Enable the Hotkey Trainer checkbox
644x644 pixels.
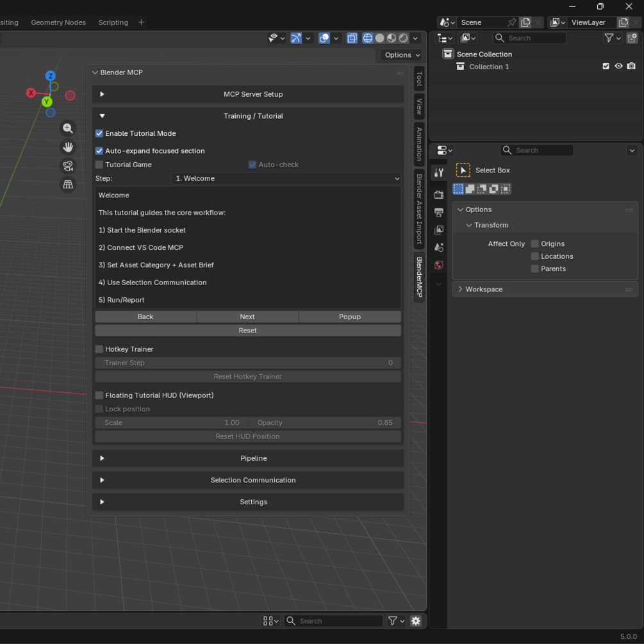pos(99,349)
